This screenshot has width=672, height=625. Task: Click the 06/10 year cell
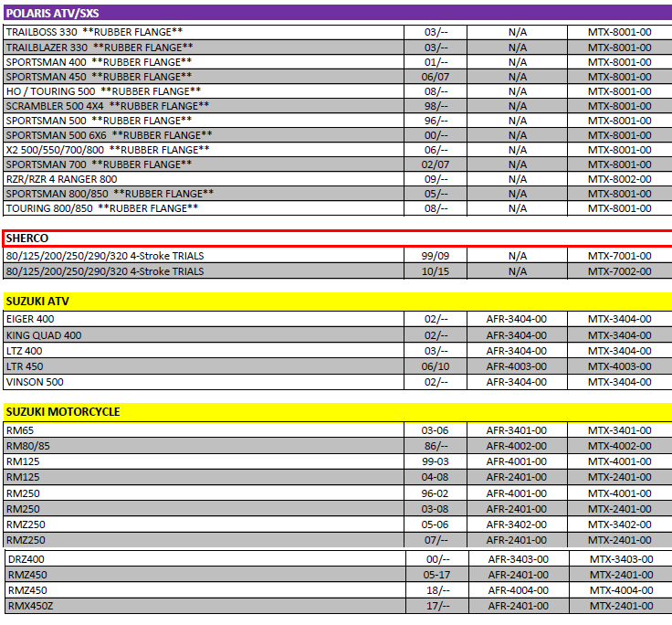(436, 366)
